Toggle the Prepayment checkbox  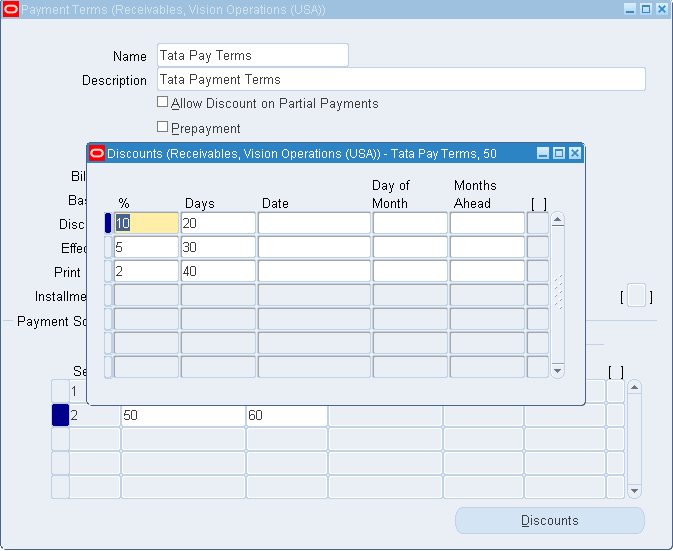[163, 127]
